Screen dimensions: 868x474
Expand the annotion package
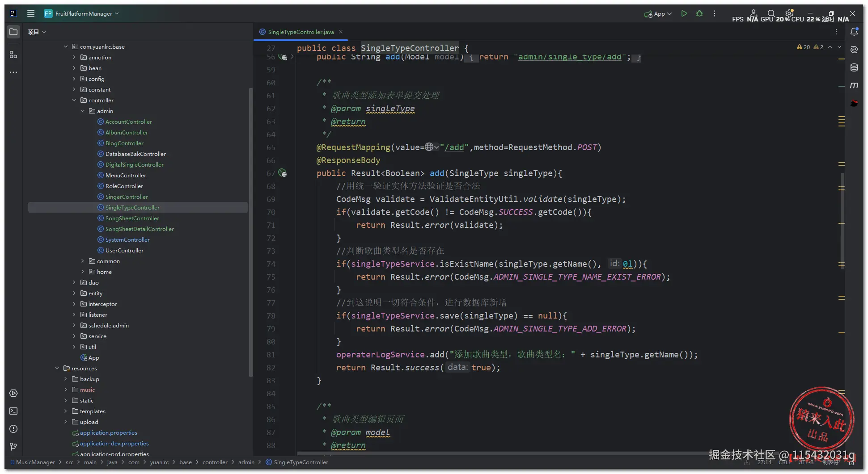tap(74, 57)
